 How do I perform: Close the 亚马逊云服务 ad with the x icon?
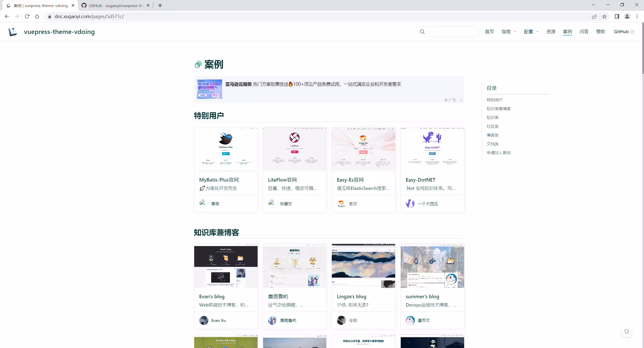(x=461, y=100)
